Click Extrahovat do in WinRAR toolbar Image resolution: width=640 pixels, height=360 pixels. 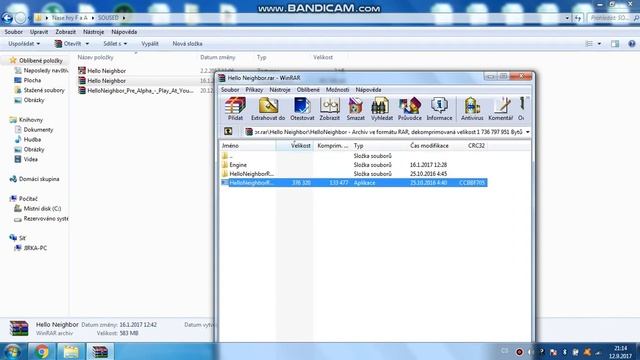268,109
